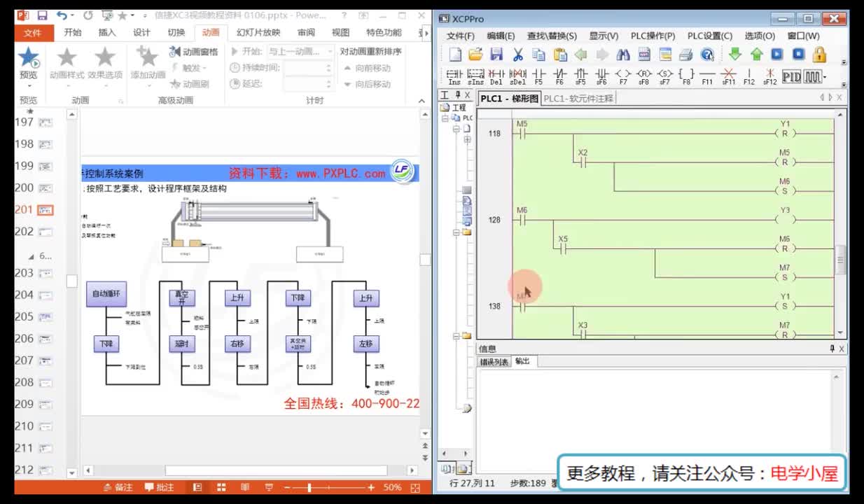This screenshot has height=504, width=864.
Task: Switch to slide sorter view icon
Action: [221, 487]
